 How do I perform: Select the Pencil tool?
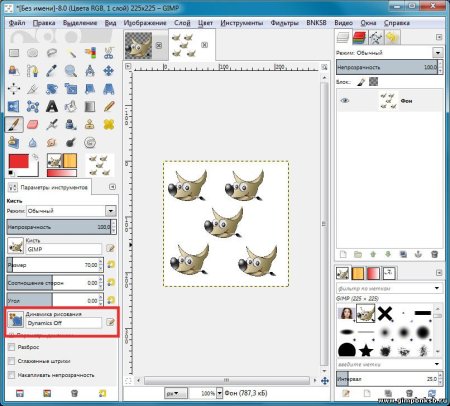pyautogui.click(x=109, y=107)
